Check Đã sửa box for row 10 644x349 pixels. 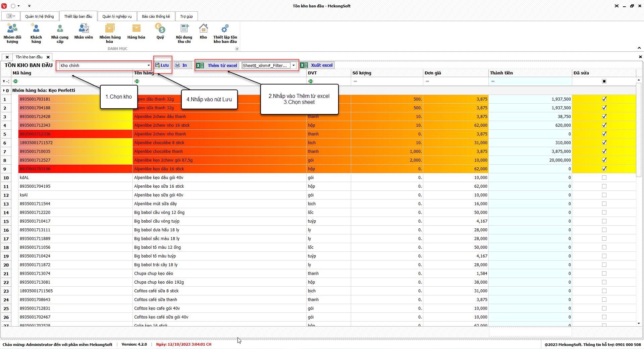pos(604,177)
